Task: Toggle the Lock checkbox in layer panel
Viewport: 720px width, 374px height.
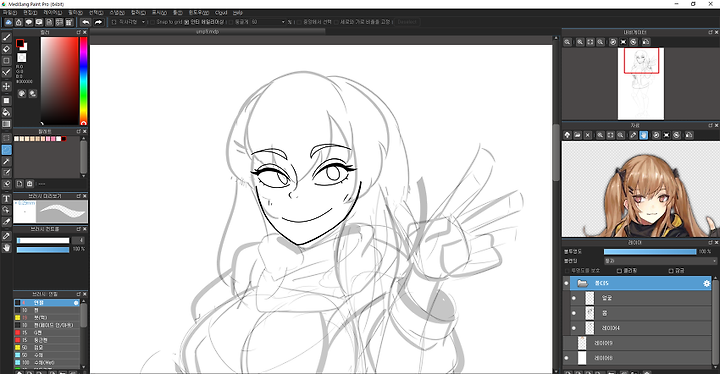Action: pyautogui.click(x=671, y=271)
